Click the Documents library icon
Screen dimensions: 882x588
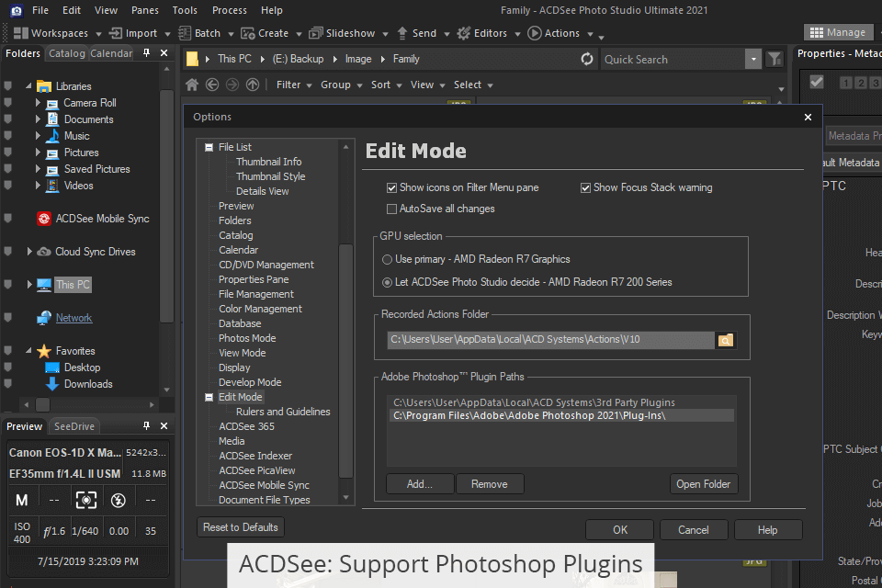[52, 119]
